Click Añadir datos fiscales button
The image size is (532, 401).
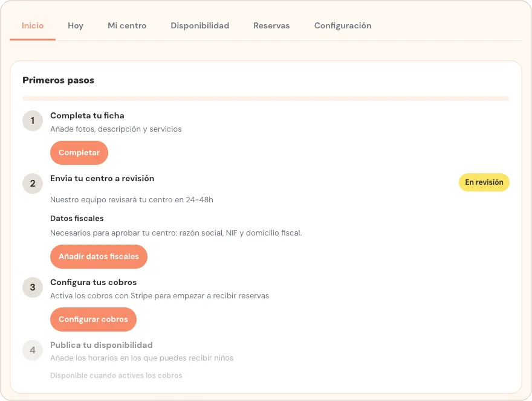coord(99,257)
